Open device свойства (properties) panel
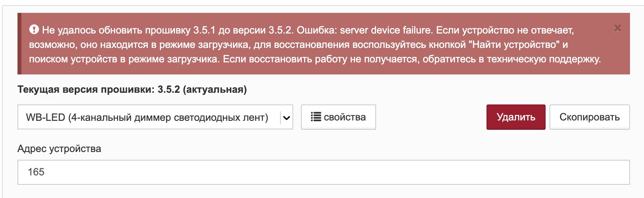The image size is (644, 198). 338,117
